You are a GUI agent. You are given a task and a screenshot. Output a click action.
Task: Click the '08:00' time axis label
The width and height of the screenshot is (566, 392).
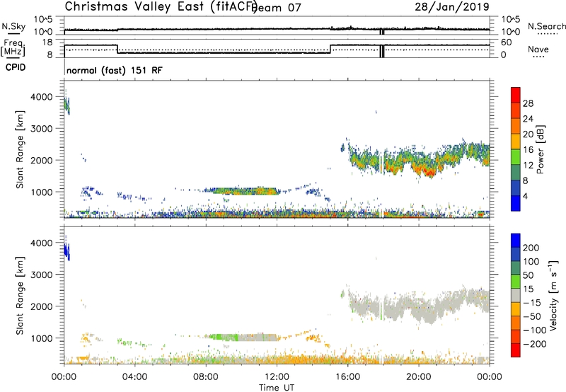(206, 377)
